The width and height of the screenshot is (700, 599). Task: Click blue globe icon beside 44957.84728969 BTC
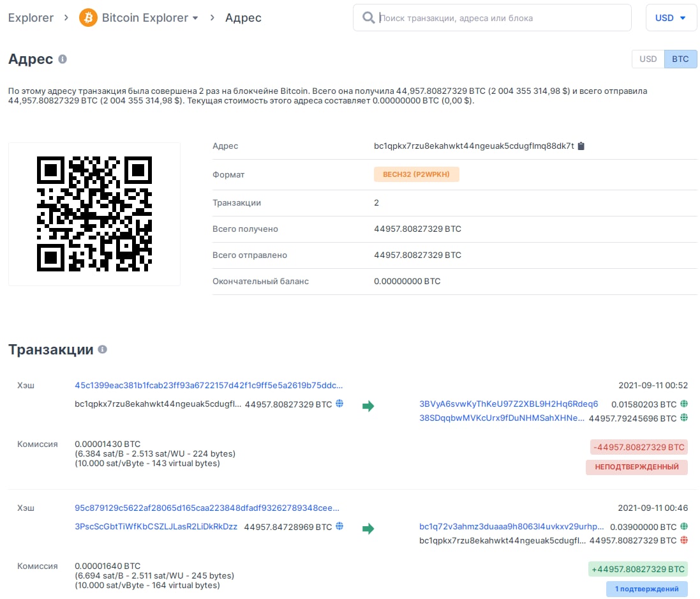(339, 526)
